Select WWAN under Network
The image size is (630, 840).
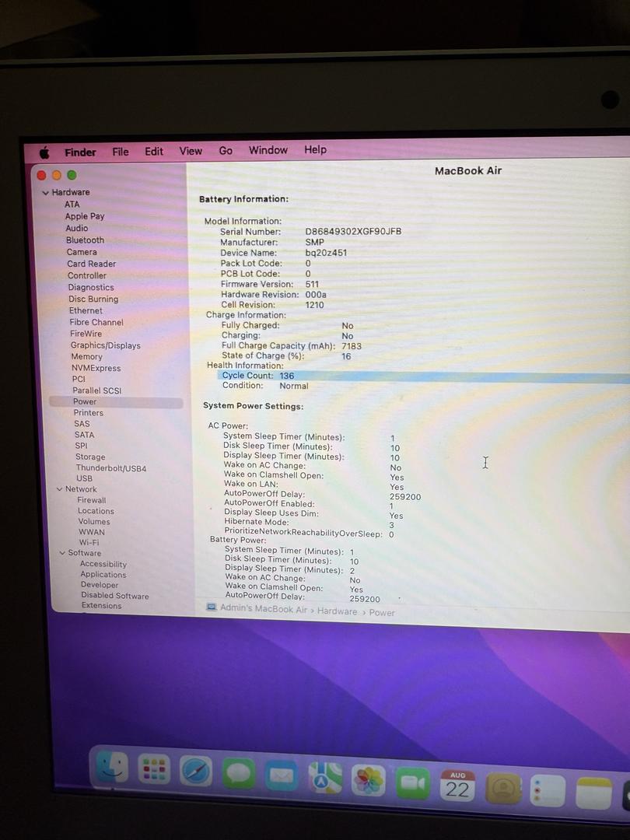click(x=92, y=532)
